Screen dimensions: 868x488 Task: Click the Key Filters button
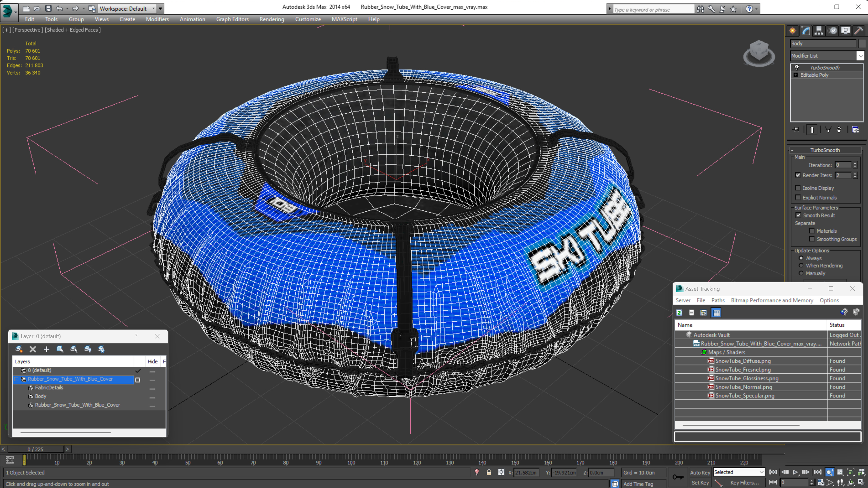pos(745,483)
